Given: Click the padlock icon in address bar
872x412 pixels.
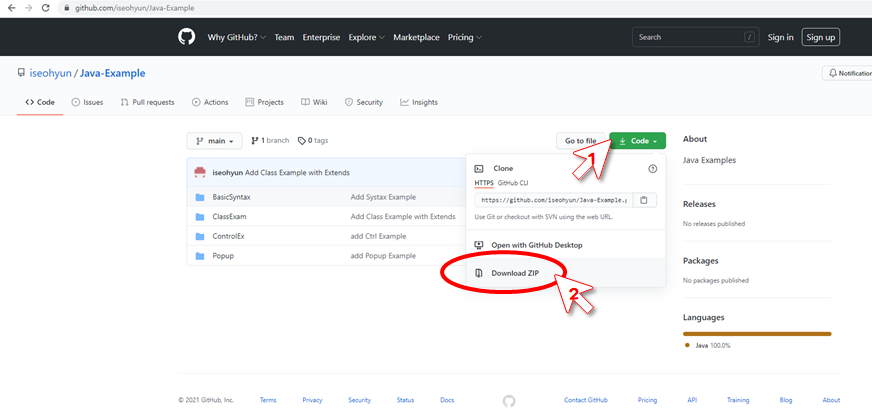Looking at the screenshot, I should point(68,8).
